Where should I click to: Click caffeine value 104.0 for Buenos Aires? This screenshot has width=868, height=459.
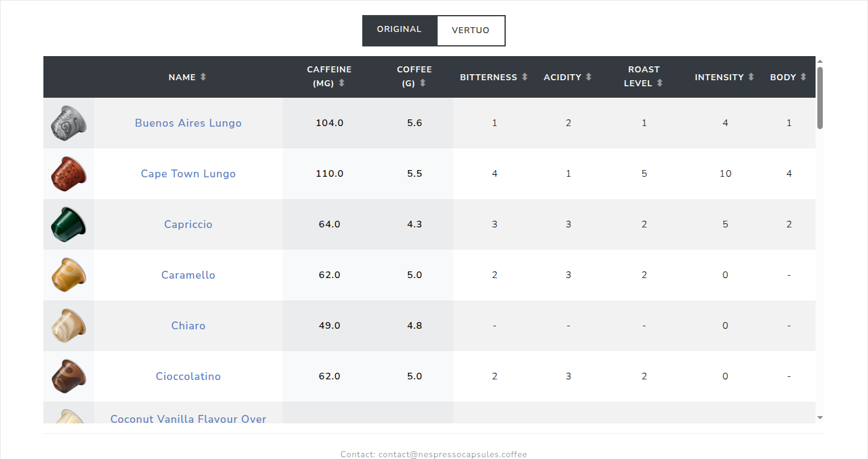[330, 123]
